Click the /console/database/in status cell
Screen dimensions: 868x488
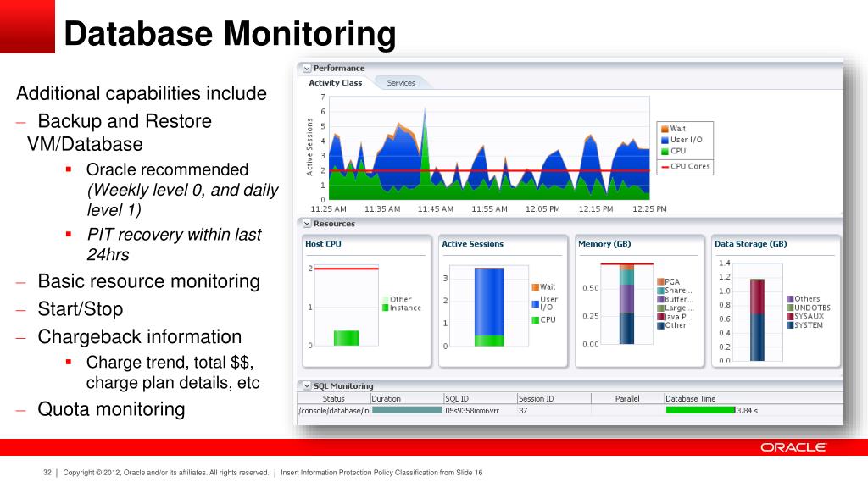(x=334, y=411)
